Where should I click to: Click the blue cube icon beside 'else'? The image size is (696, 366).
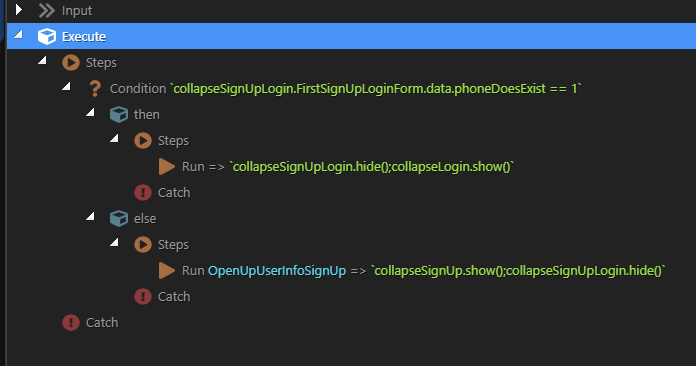(x=119, y=219)
